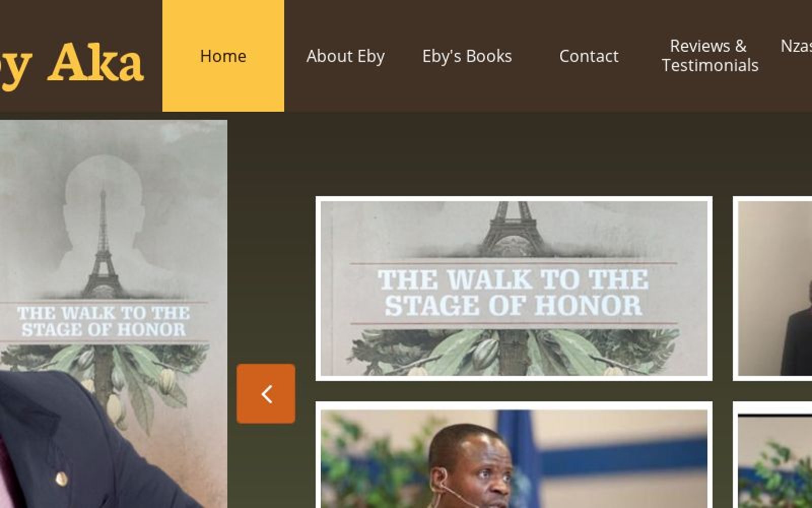812x508 pixels.
Task: Open the Eby's Books menu item
Action: point(467,56)
